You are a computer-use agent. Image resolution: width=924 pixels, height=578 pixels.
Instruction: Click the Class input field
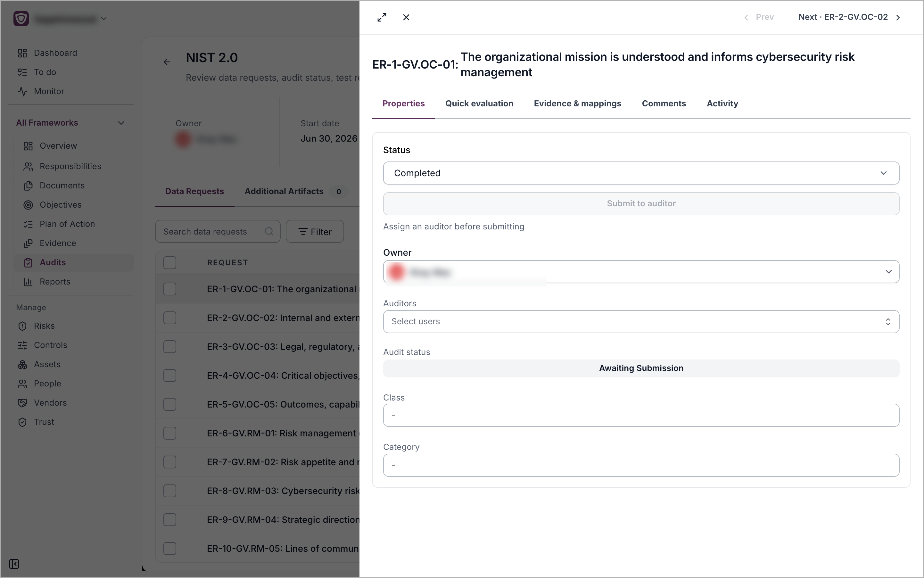pos(641,416)
